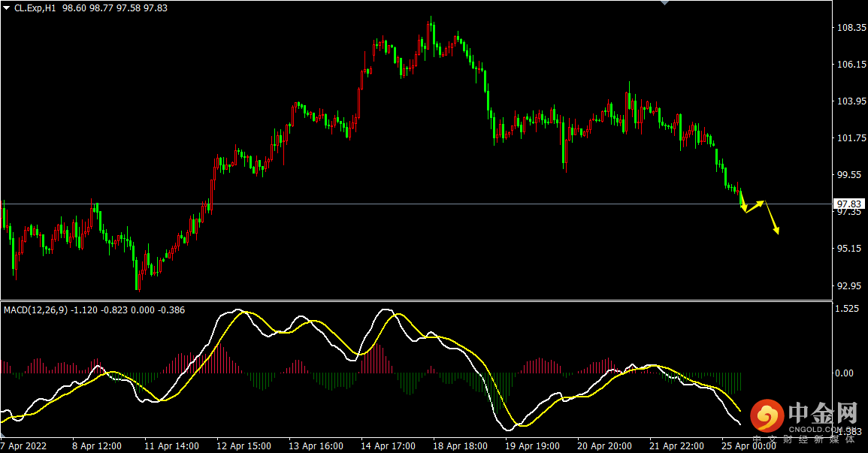Viewport: 868px width, 453px height.
Task: Click the MACD 0.00 zero level label
Action: (845, 373)
